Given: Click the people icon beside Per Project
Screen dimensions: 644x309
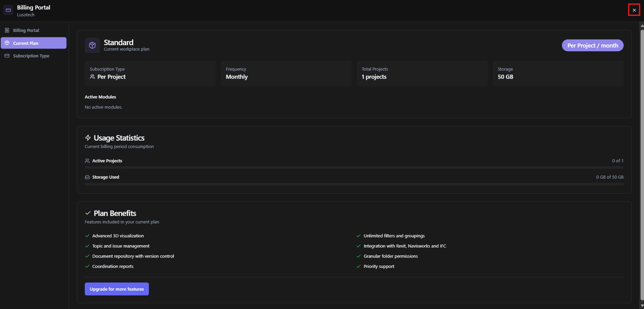Looking at the screenshot, I should pos(92,77).
